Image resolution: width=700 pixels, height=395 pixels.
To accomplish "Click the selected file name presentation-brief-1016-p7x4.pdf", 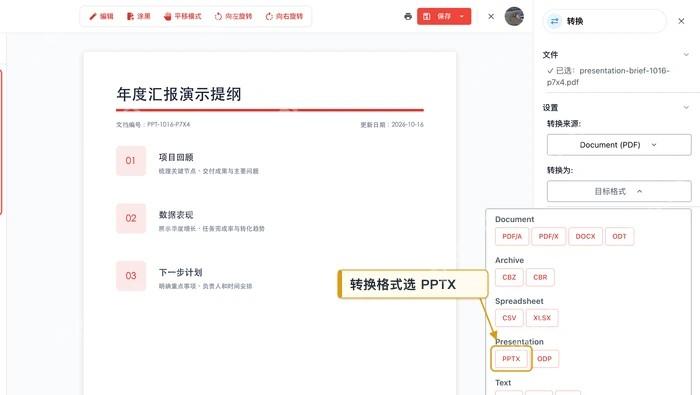I will coord(608,76).
